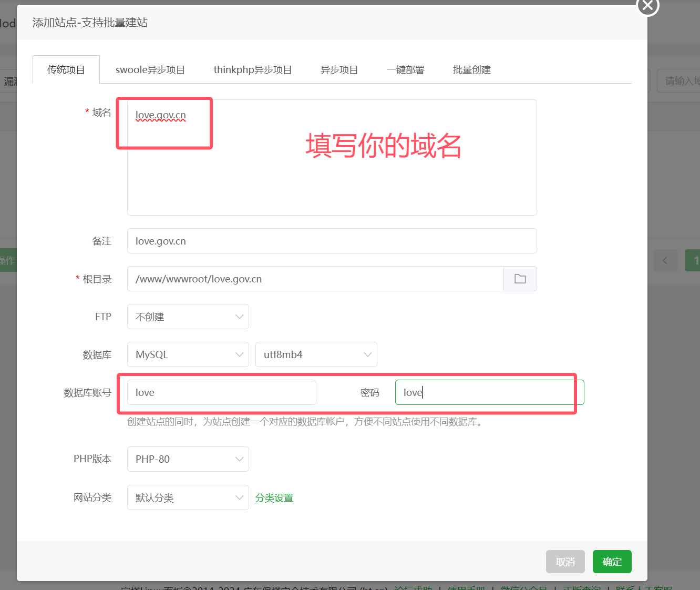The height and width of the screenshot is (590, 700).
Task: Expand the PHP-80 version dropdown
Action: click(x=188, y=459)
